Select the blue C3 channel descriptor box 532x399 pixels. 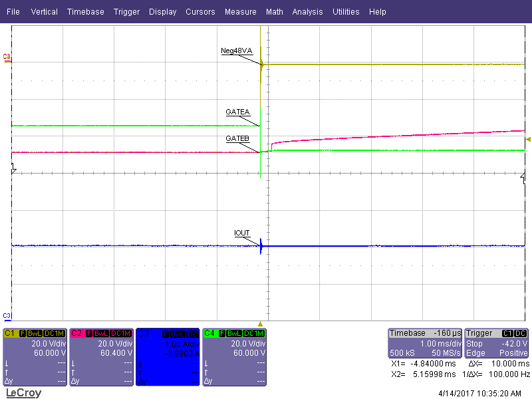(x=168, y=356)
